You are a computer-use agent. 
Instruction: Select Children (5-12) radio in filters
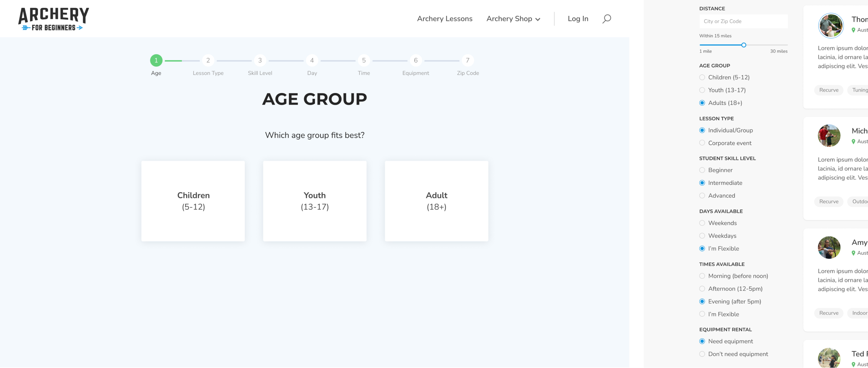[702, 77]
